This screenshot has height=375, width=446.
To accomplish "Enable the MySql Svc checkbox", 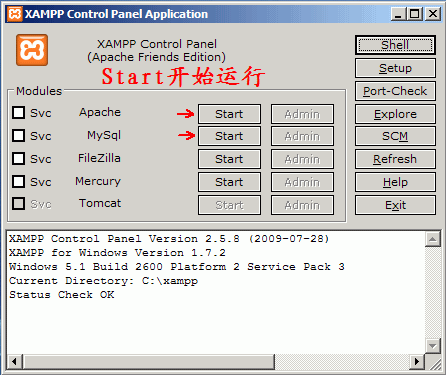I will [19, 136].
